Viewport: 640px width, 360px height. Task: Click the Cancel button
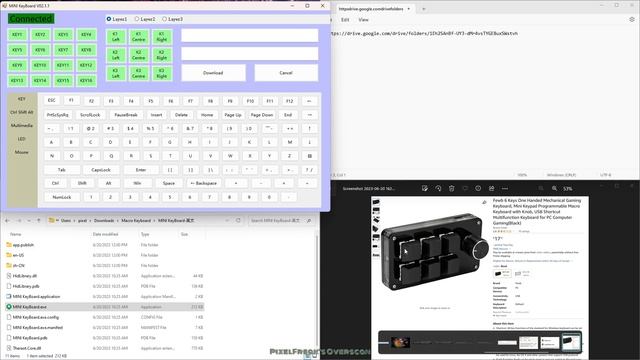[286, 73]
